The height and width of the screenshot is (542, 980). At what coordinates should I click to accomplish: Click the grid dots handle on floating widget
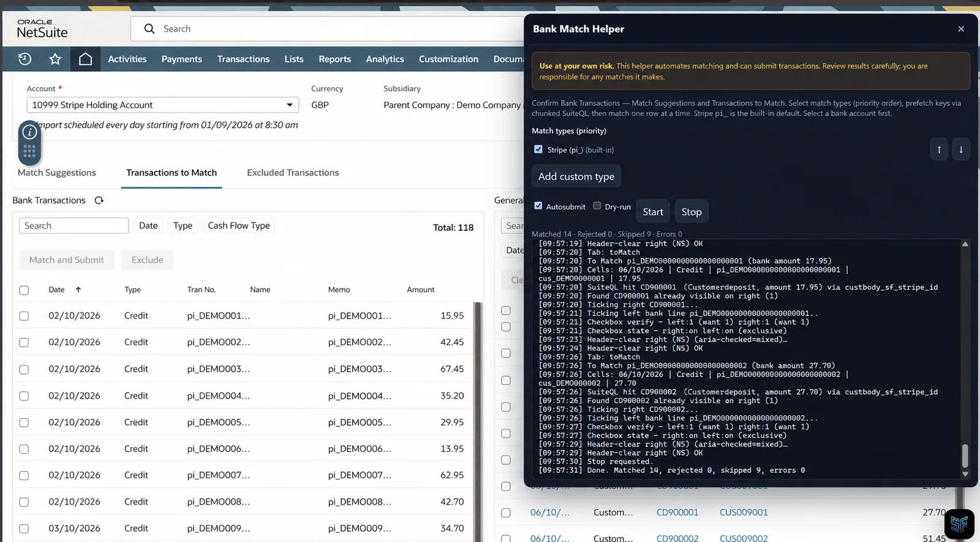(29, 152)
